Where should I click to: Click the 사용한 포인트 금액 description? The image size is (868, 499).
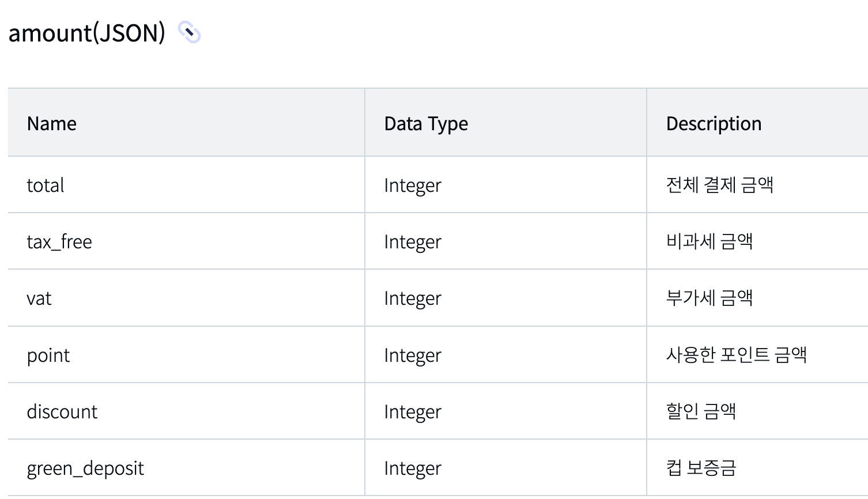tap(736, 354)
